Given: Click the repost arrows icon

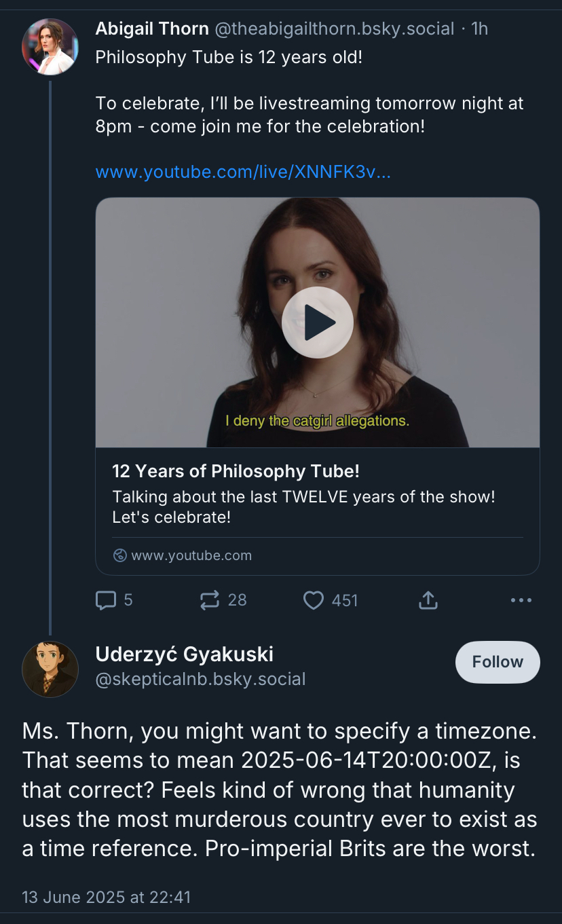Looking at the screenshot, I should 210,600.
